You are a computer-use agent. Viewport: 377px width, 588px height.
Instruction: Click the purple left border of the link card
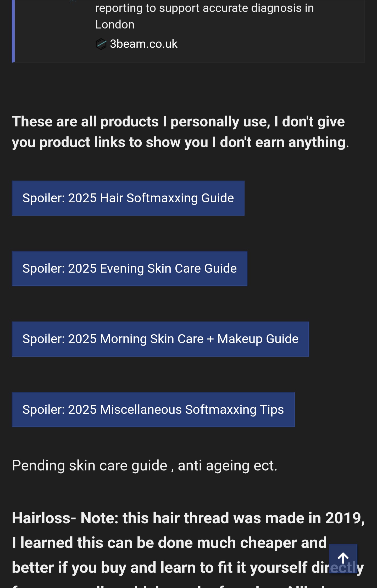tap(13, 31)
